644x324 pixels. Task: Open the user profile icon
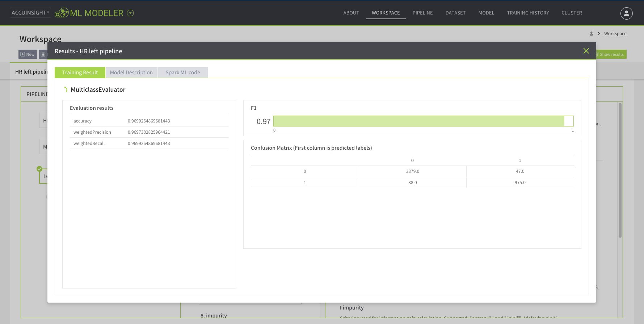(x=626, y=13)
